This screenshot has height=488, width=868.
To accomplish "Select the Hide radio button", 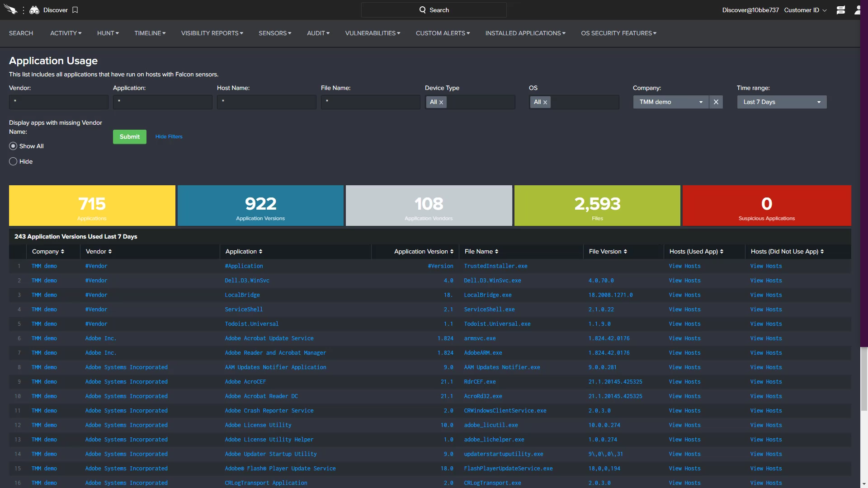I will (x=13, y=161).
